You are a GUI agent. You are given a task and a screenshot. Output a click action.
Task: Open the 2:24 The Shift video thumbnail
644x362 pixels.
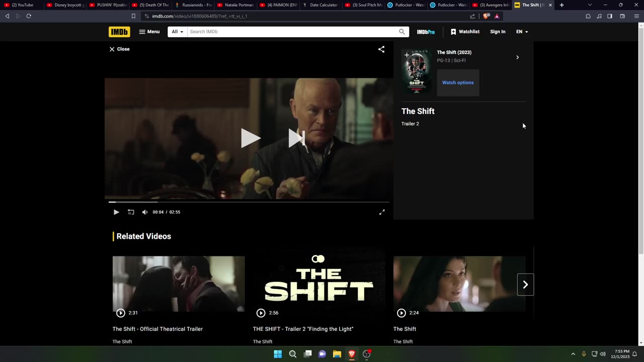[459, 284]
